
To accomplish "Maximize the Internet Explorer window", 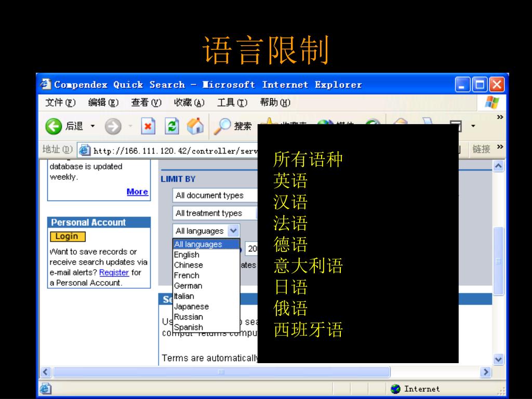I will click(480, 85).
